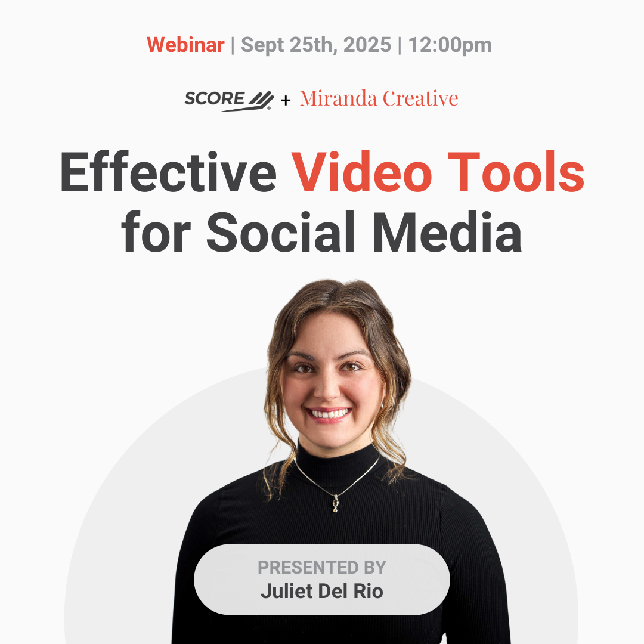Screen dimensions: 644x644
Task: Click the red Video Tools headline text
Action: point(438,173)
